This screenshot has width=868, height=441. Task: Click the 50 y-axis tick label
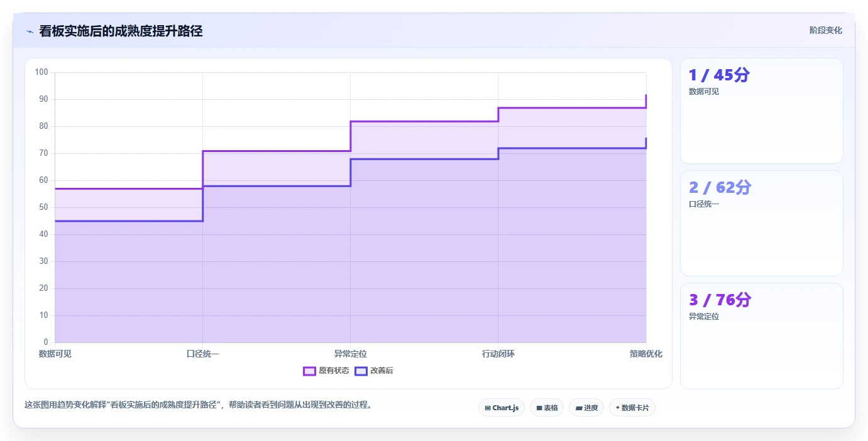[43, 207]
